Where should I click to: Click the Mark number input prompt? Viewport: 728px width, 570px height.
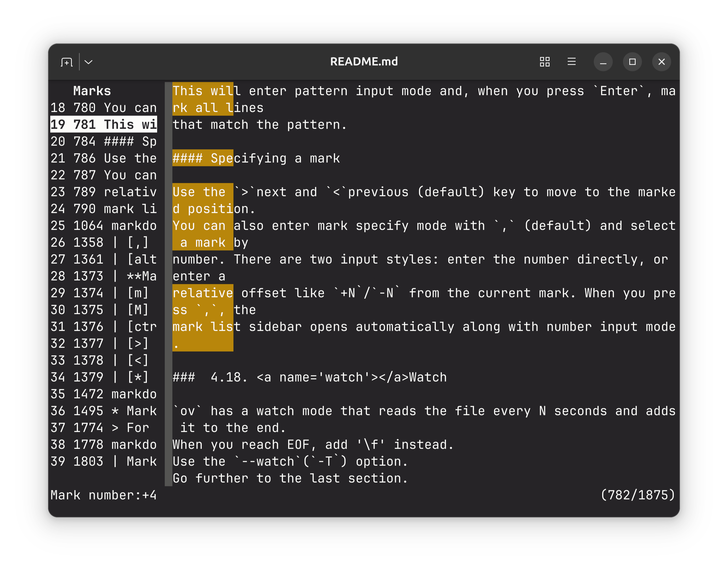[103, 495]
